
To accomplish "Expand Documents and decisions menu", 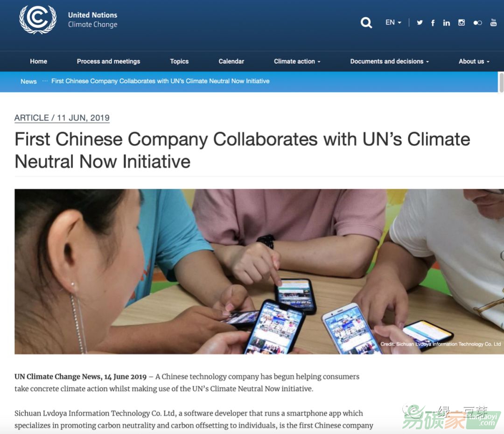I will pyautogui.click(x=390, y=62).
